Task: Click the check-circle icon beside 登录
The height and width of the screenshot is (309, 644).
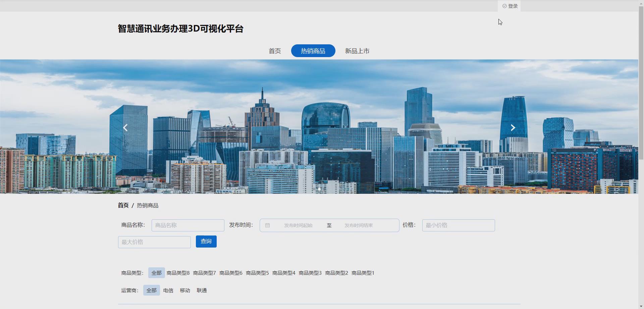Action: coord(504,6)
